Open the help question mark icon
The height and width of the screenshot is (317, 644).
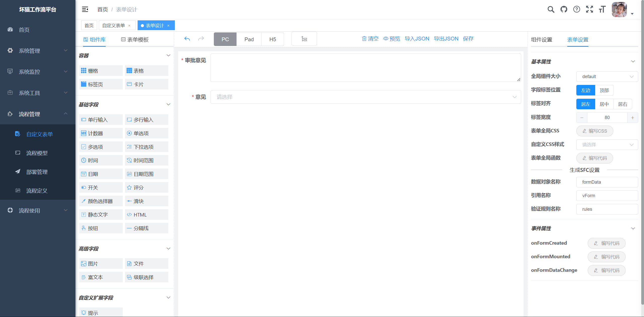577,10
